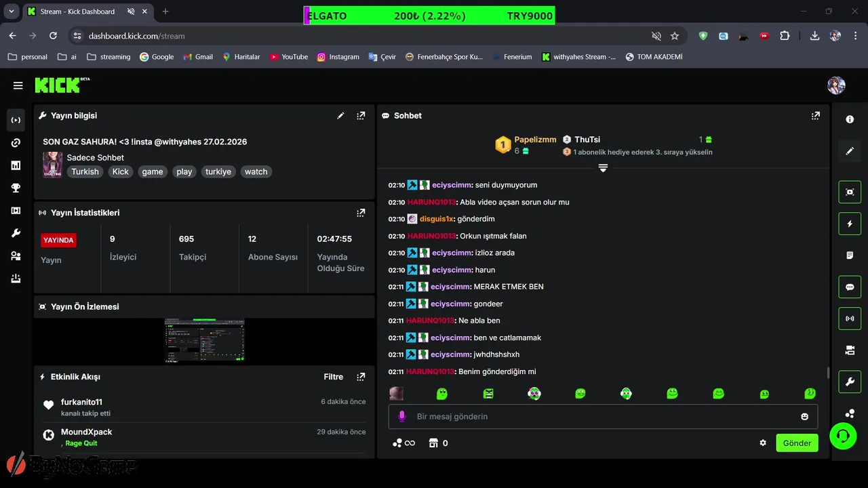Click the document notes icon in right sidebar

(850, 256)
